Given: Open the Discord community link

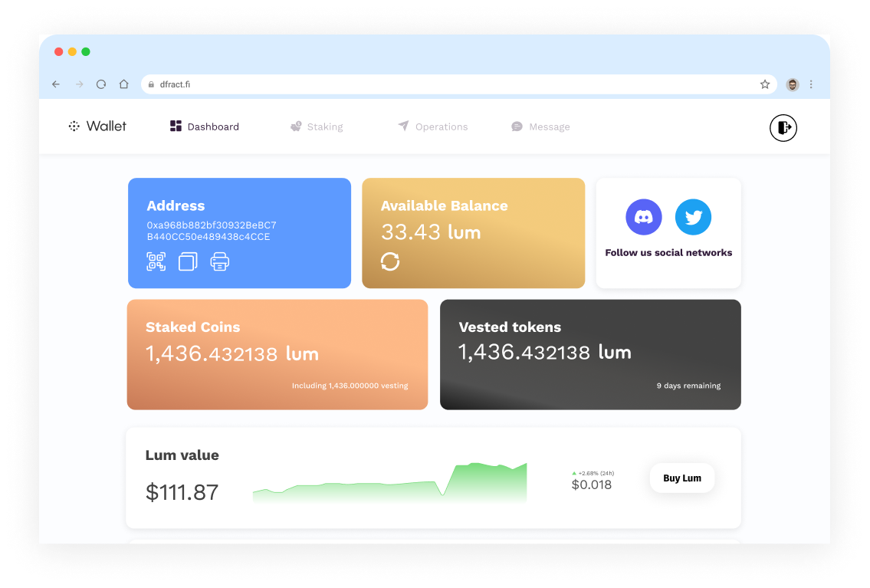Looking at the screenshot, I should pyautogui.click(x=644, y=217).
